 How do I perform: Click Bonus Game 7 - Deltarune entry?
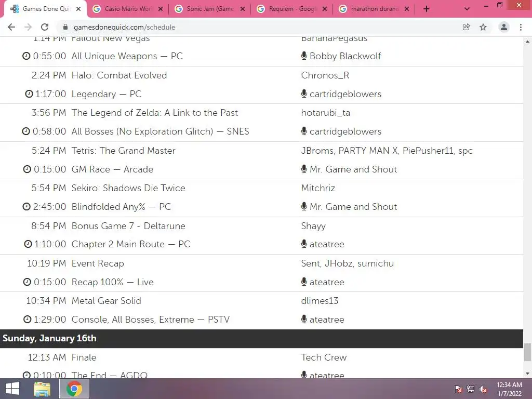(128, 226)
